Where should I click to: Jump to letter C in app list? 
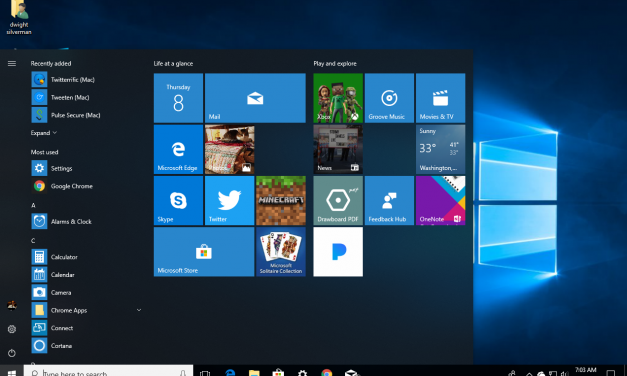click(33, 241)
